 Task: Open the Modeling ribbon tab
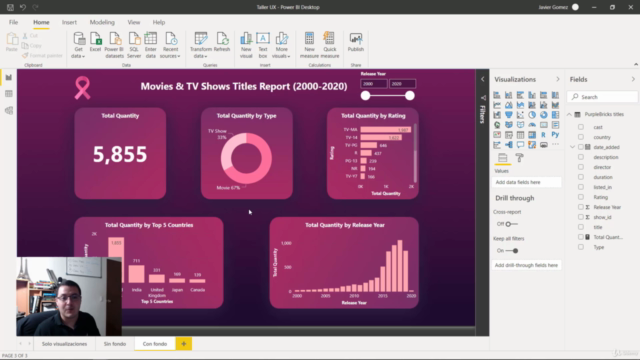tap(102, 22)
